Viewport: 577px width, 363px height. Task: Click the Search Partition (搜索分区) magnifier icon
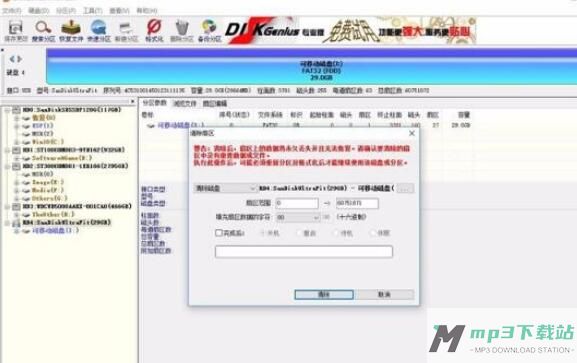pos(43,28)
